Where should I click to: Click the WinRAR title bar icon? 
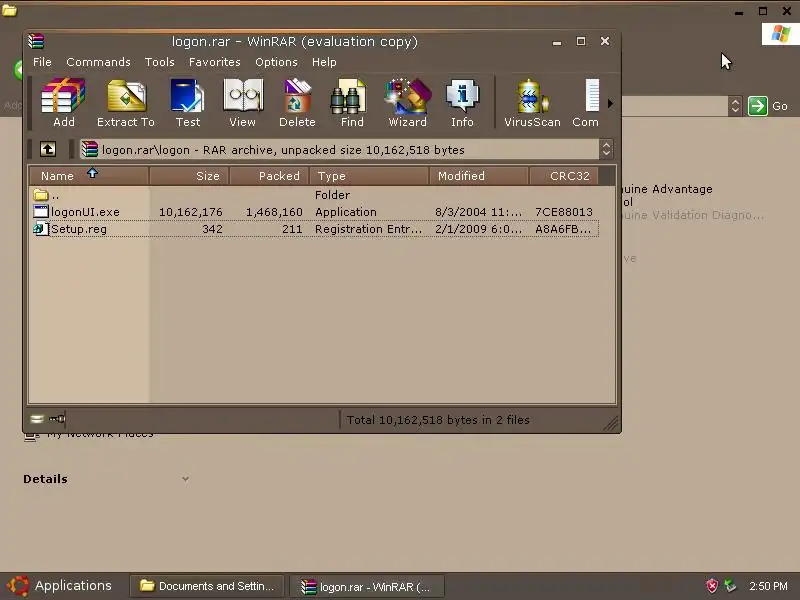pos(36,41)
